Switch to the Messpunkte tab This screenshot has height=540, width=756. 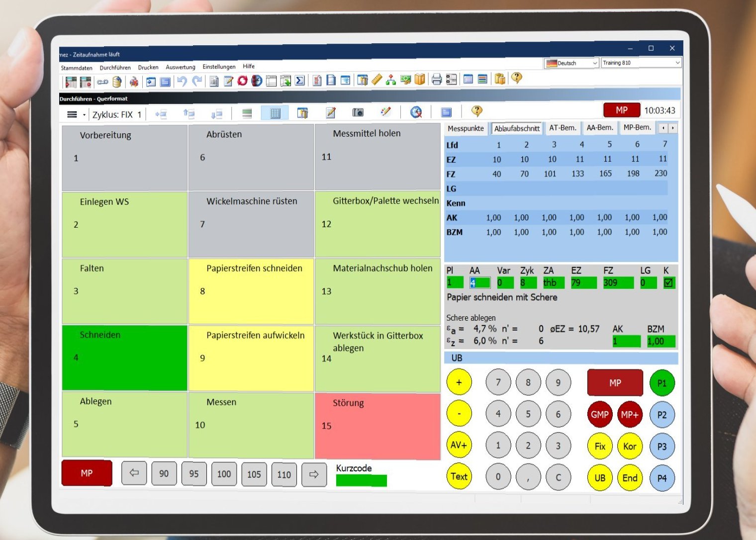466,128
